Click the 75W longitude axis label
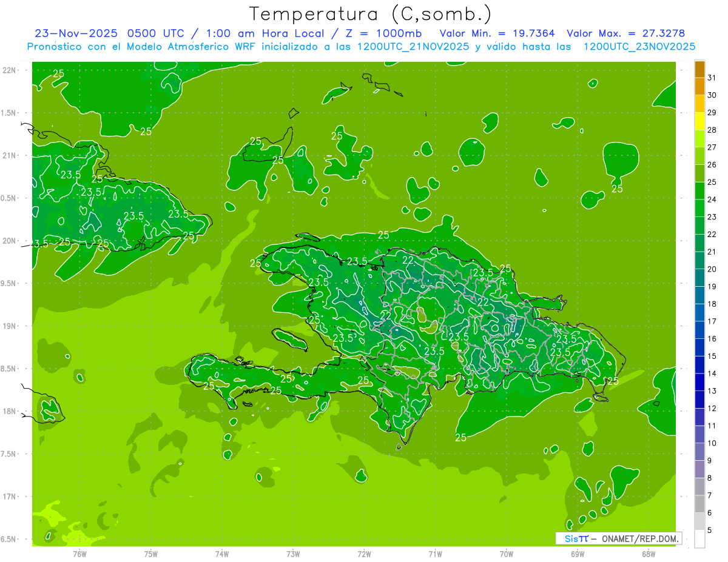The width and height of the screenshot is (728, 562). [151, 554]
